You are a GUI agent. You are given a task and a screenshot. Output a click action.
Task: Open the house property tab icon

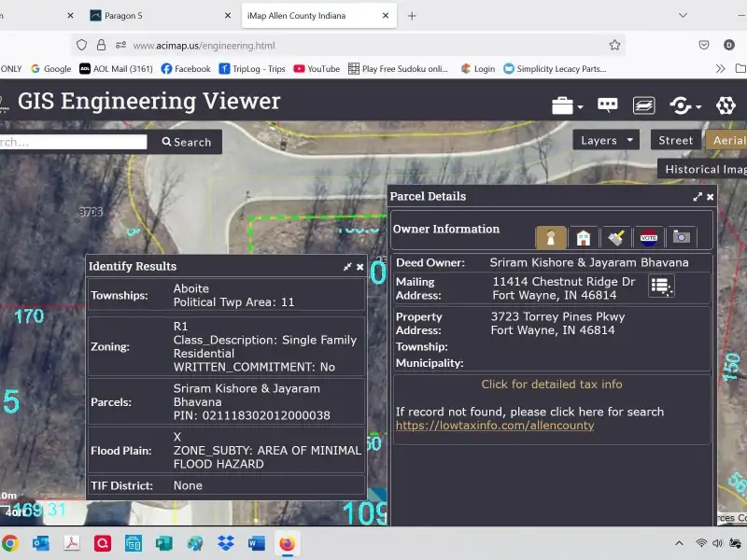pos(583,237)
